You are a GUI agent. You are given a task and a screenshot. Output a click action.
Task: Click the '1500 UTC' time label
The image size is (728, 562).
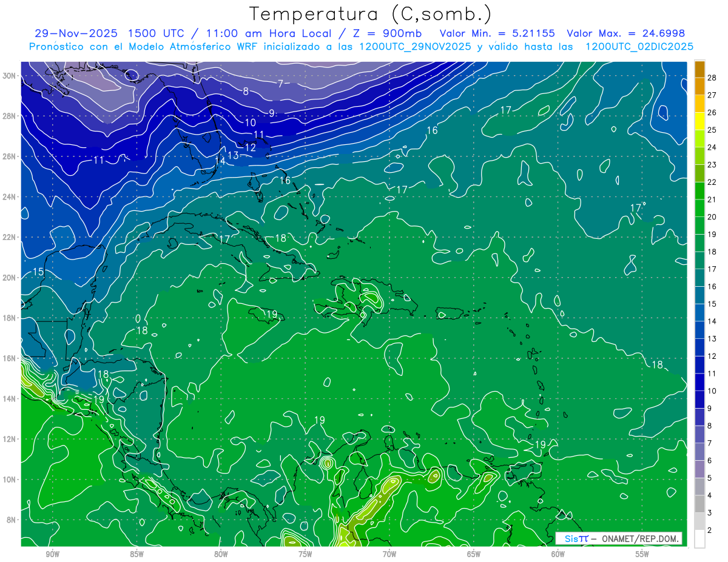(156, 33)
